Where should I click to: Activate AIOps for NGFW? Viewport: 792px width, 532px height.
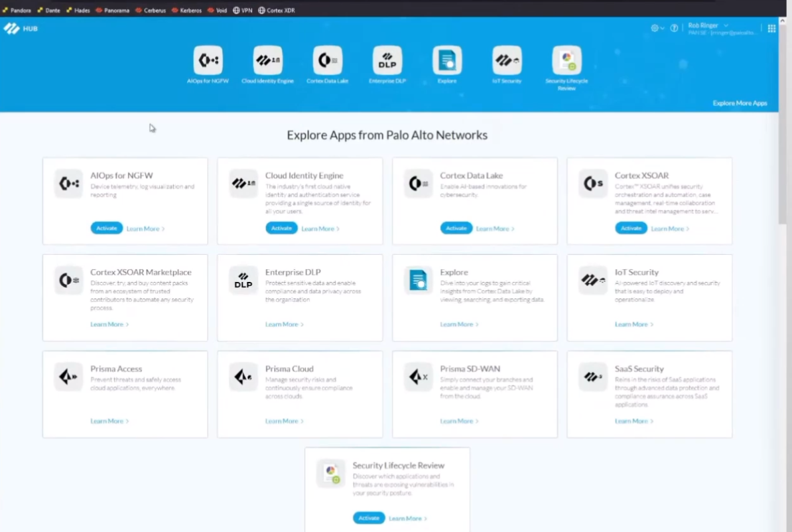tap(107, 228)
